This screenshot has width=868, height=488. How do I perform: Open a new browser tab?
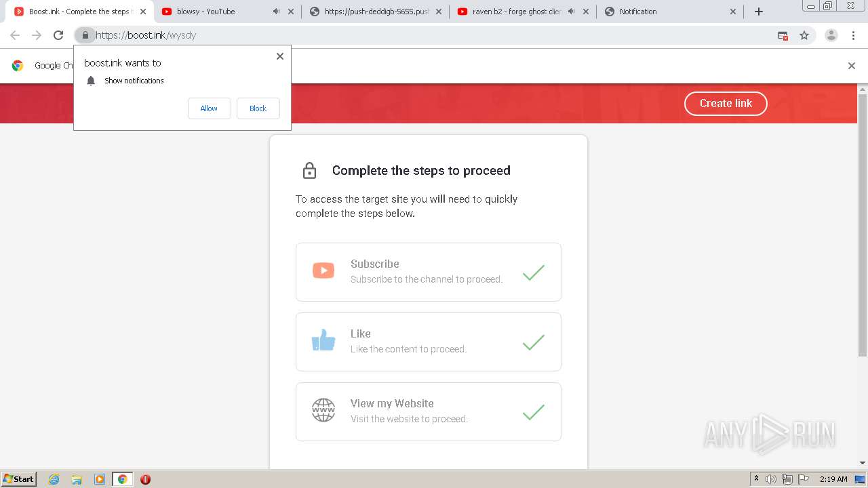coord(759,12)
